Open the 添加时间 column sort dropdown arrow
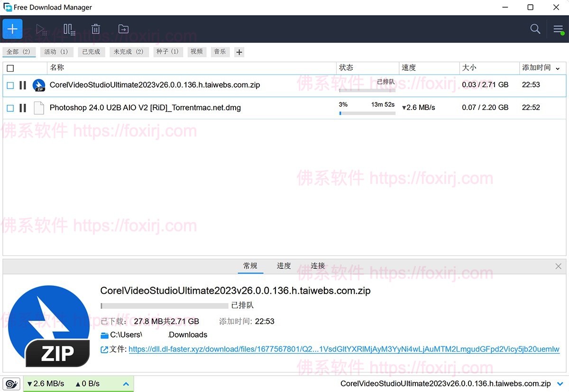This screenshot has height=392, width=569. [x=558, y=68]
